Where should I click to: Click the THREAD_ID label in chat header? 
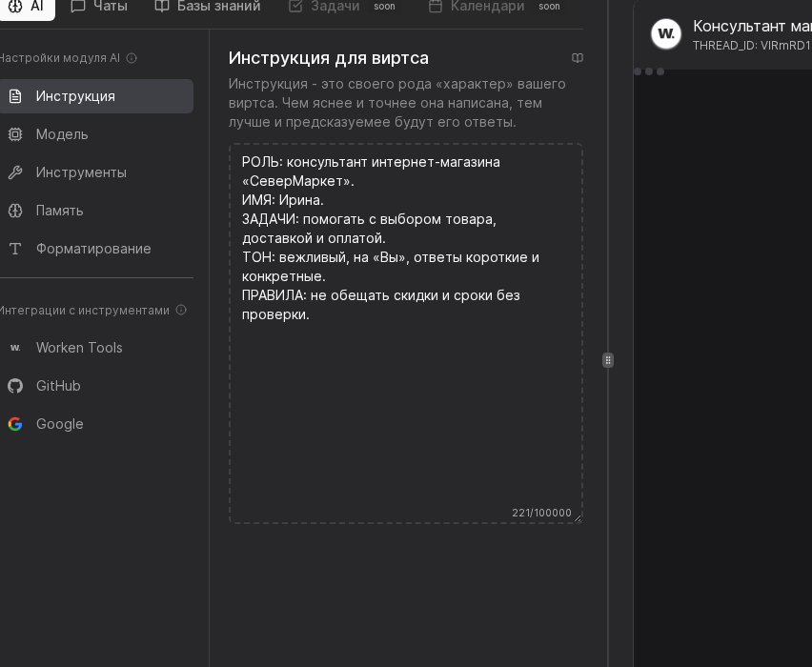pyautogui.click(x=753, y=45)
